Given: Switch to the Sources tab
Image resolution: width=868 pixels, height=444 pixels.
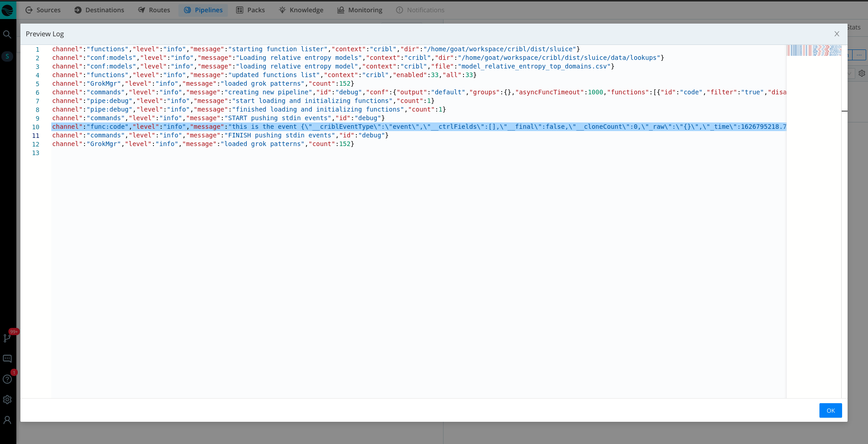Looking at the screenshot, I should point(43,10).
